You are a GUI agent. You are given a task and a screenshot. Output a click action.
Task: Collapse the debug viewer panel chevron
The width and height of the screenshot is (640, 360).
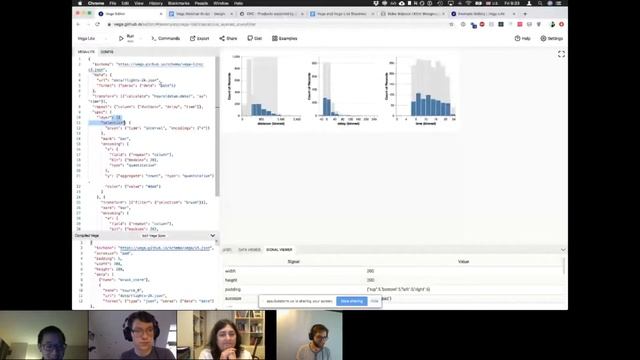563,249
